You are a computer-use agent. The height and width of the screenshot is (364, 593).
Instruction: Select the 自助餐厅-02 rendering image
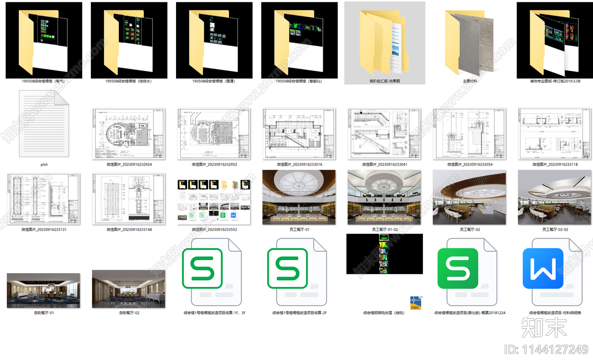[129, 289]
